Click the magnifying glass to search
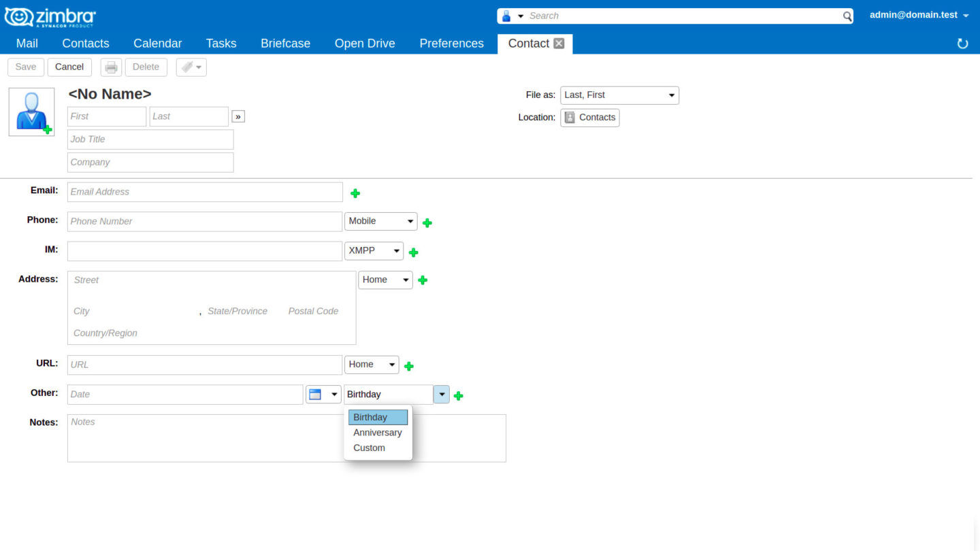 847,15
